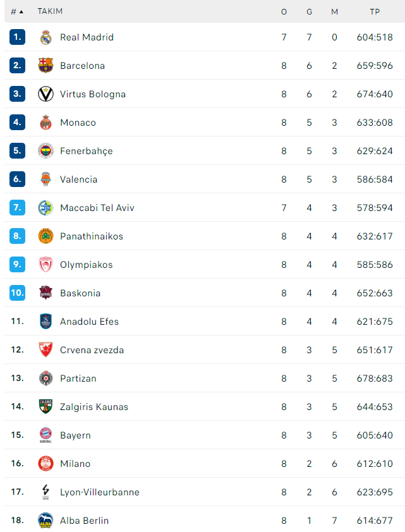
Task: Click the Olympiakos team crest
Action: [x=45, y=265]
